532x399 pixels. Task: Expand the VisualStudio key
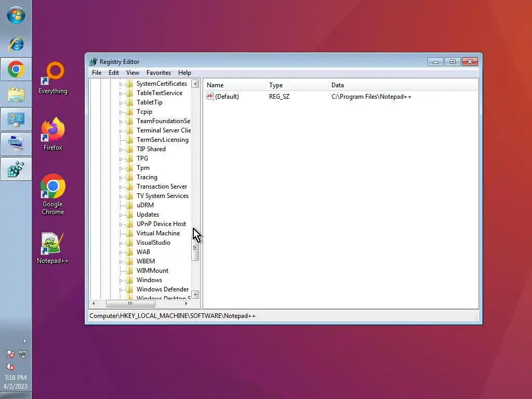121,243
